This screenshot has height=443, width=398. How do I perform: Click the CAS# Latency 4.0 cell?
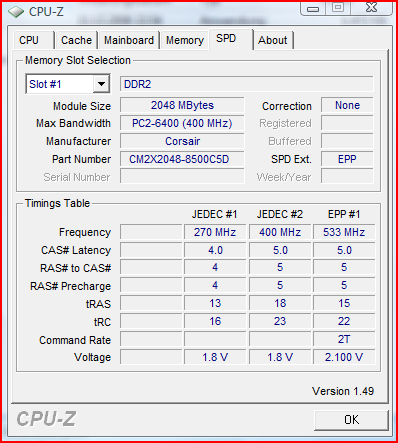tap(215, 250)
